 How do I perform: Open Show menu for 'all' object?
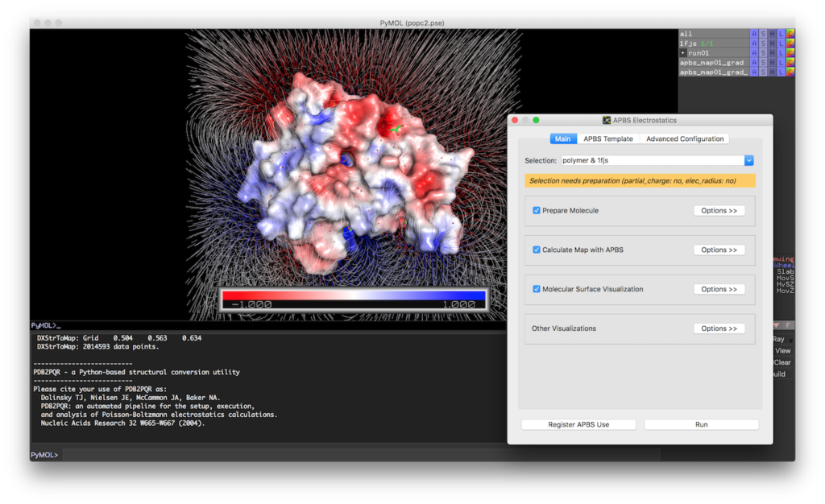point(763,34)
